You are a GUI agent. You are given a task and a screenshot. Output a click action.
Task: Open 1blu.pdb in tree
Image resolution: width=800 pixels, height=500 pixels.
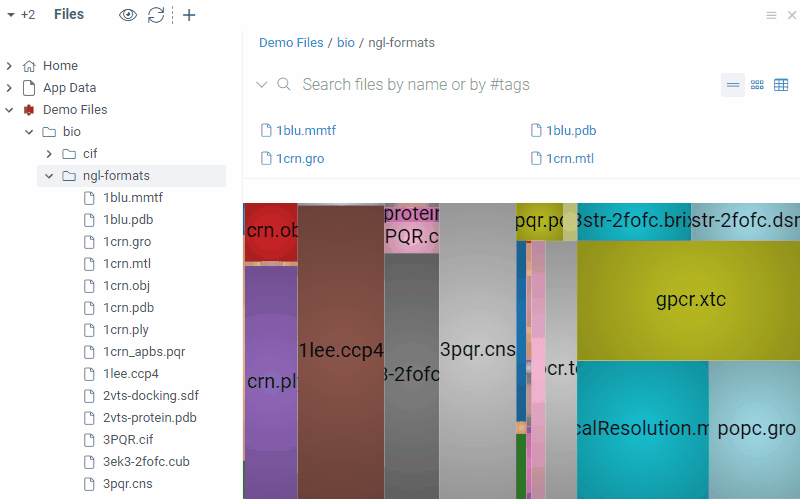click(128, 219)
